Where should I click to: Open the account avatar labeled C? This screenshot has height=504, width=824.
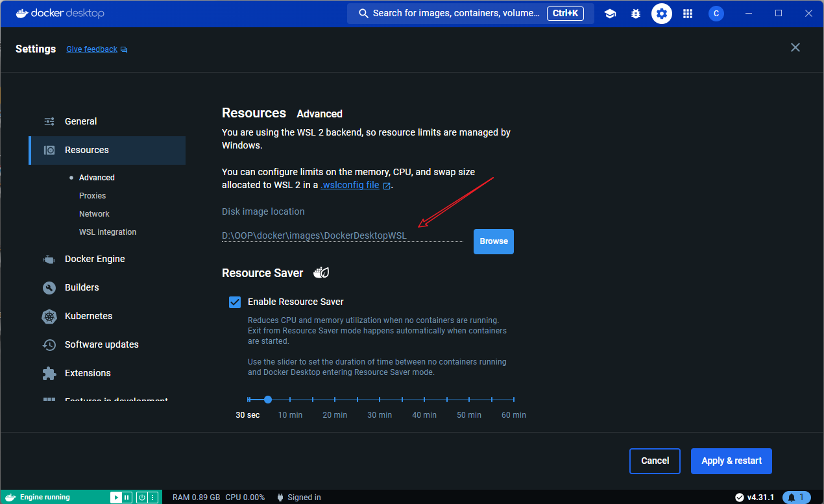pos(716,14)
